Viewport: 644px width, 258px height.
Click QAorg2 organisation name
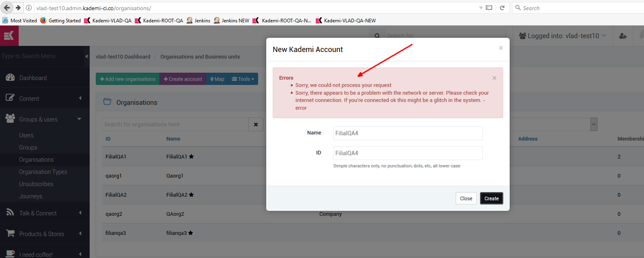pos(175,214)
